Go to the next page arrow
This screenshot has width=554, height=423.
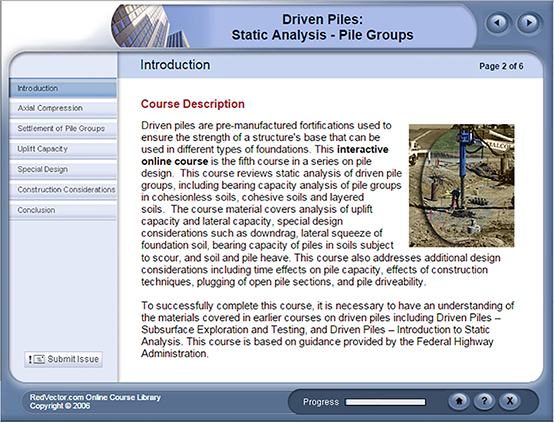529,23
